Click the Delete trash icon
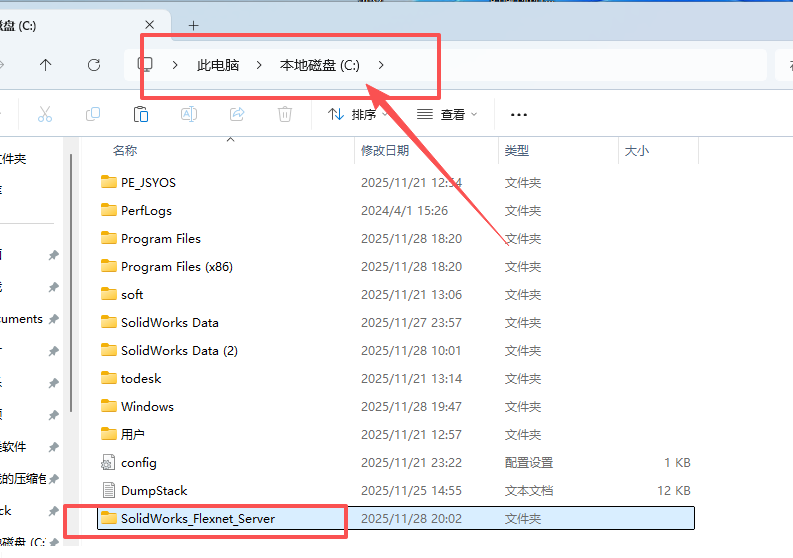793x558 pixels. point(285,114)
